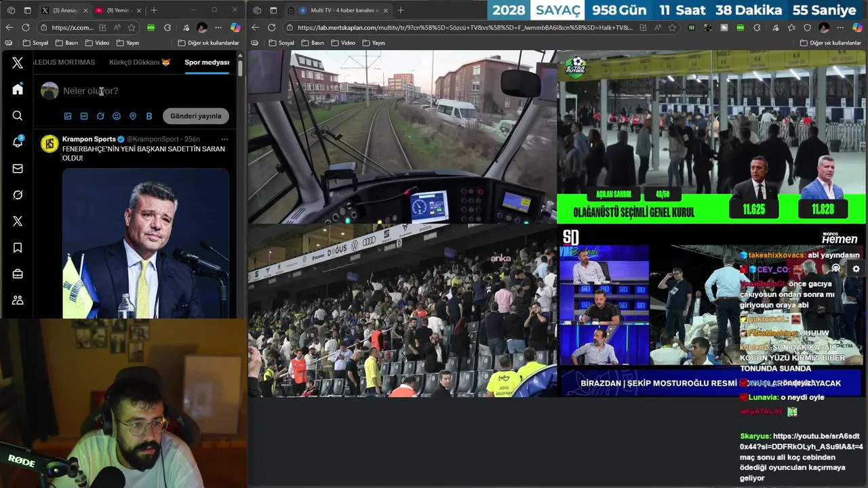
Task: Favorite star in Multi TV address bar
Action: point(672,27)
